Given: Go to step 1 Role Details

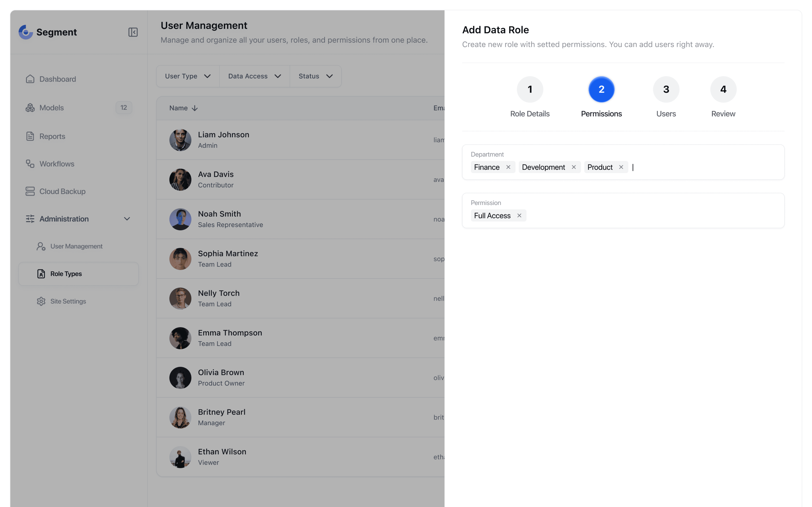Looking at the screenshot, I should pos(530,89).
